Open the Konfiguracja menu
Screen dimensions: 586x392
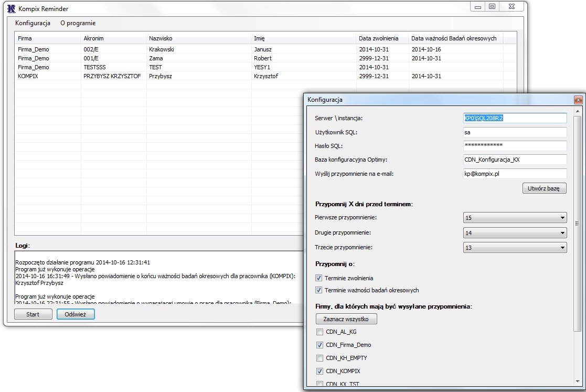click(x=33, y=23)
